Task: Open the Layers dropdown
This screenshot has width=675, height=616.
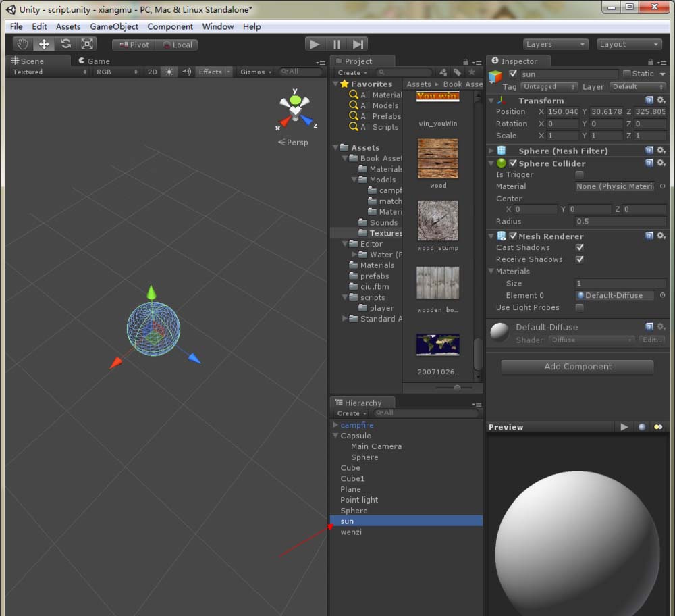Action: point(556,44)
